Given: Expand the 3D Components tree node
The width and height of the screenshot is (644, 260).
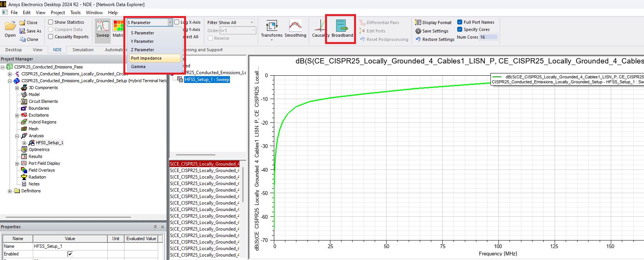Looking at the screenshot, I should pyautogui.click(x=17, y=88).
